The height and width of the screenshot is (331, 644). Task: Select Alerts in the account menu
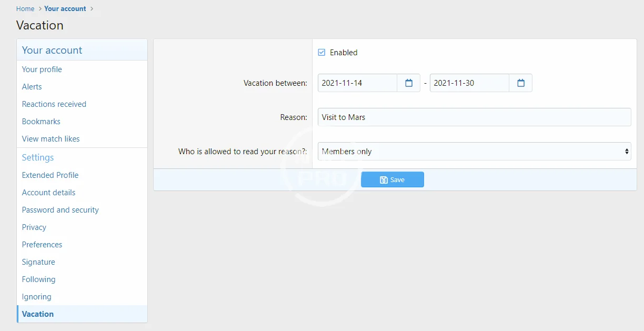[x=32, y=87]
